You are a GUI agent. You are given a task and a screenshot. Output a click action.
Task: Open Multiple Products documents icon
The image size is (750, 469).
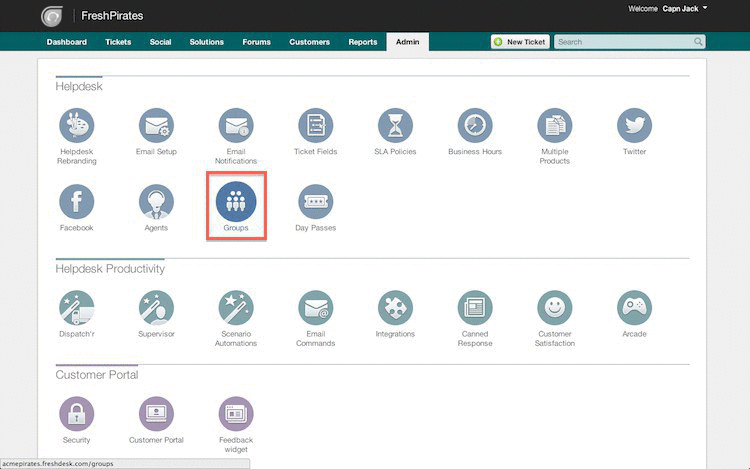tap(555, 125)
